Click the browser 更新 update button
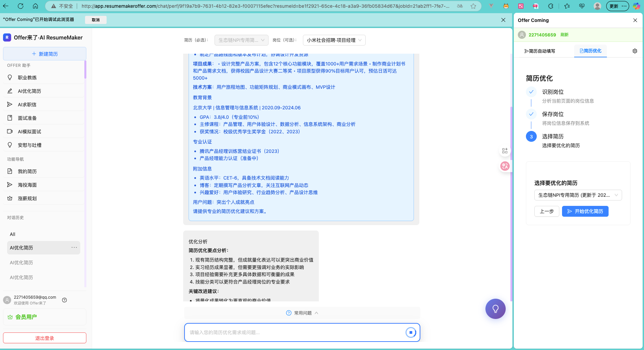This screenshot has height=350, width=644. pos(618,6)
